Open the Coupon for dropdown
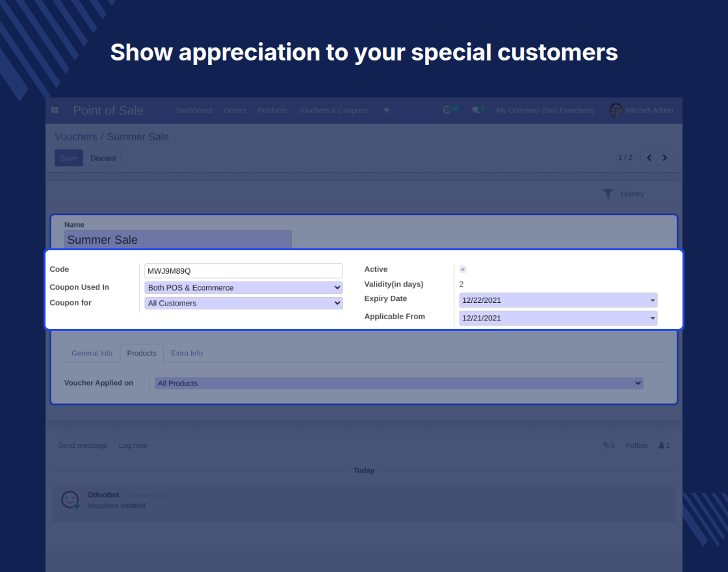The image size is (728, 572). [x=243, y=303]
